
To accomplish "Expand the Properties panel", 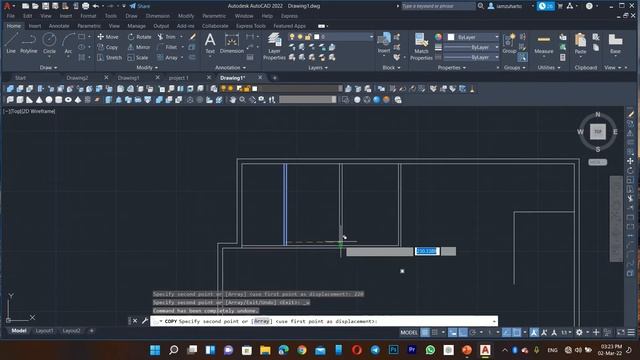I will pos(451,67).
